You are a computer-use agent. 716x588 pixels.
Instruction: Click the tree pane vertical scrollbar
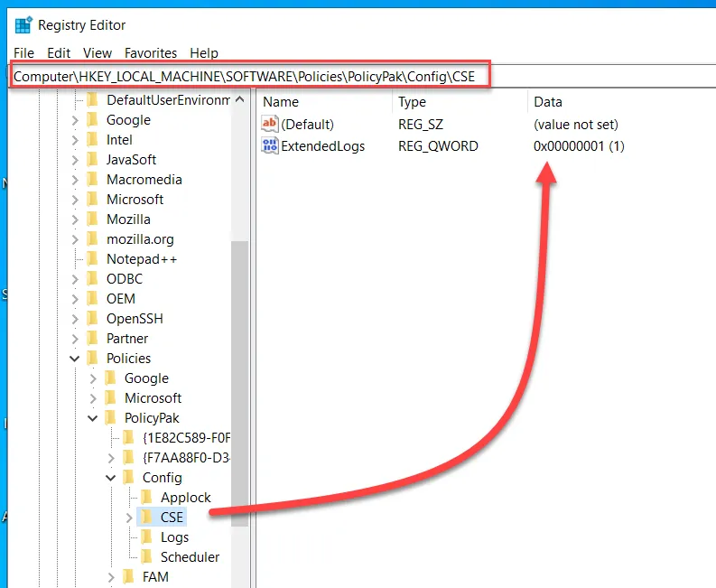(x=239, y=361)
